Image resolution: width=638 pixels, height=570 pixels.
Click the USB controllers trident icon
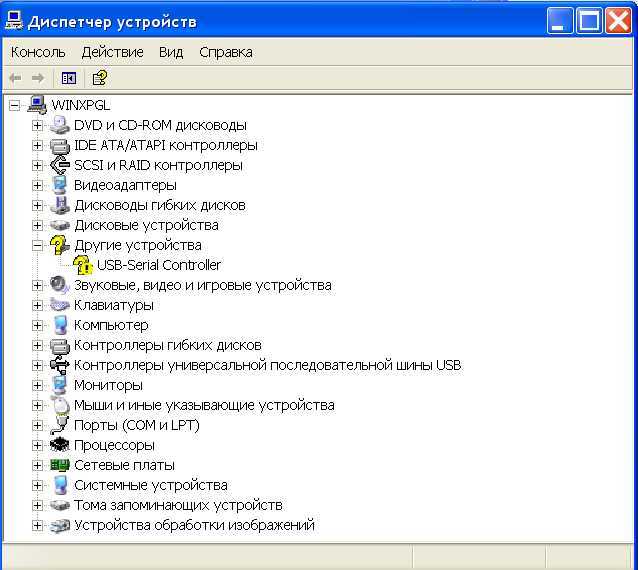pos(60,365)
